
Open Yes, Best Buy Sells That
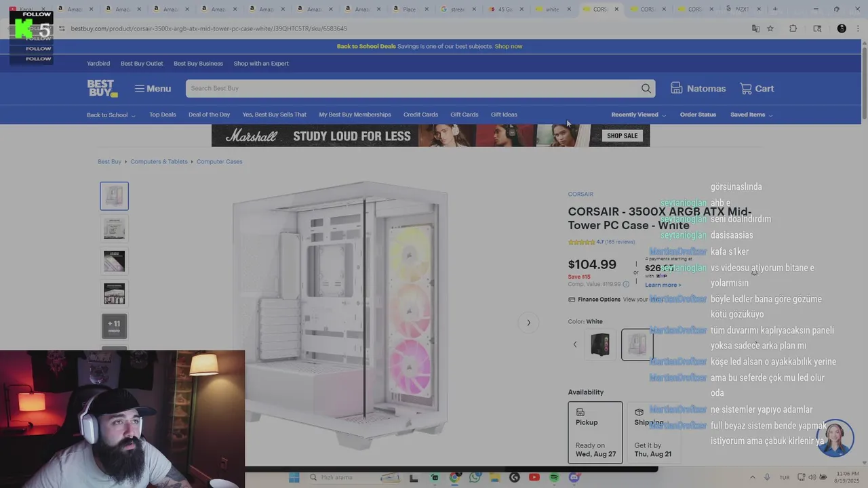click(x=275, y=115)
